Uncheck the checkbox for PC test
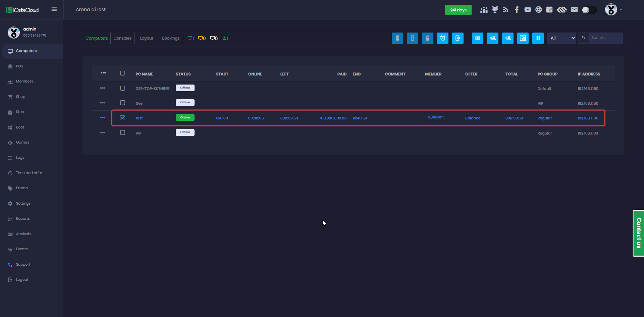Screen dimensions: 644x317 tap(122, 118)
